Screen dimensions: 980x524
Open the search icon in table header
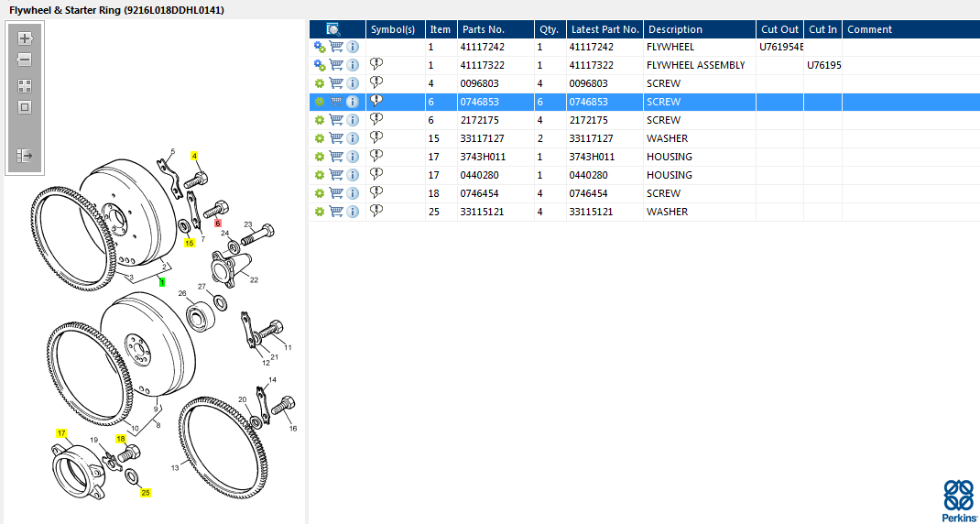click(x=333, y=29)
